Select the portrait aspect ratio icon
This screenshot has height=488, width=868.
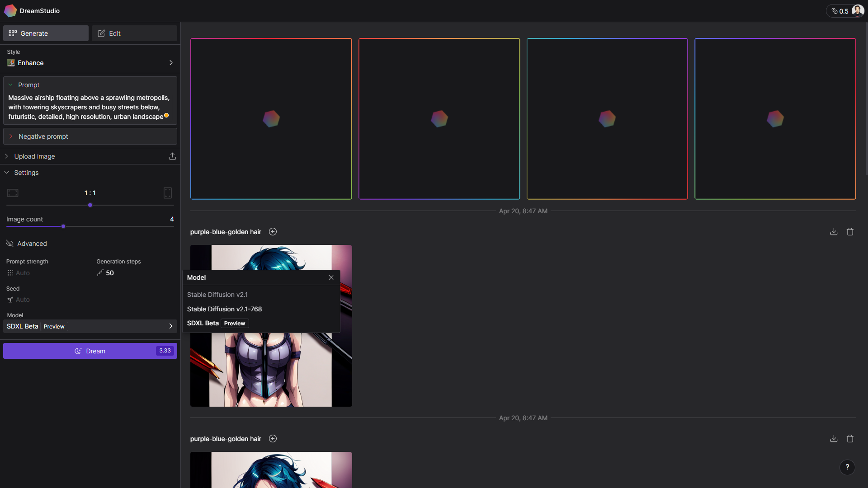(x=168, y=193)
